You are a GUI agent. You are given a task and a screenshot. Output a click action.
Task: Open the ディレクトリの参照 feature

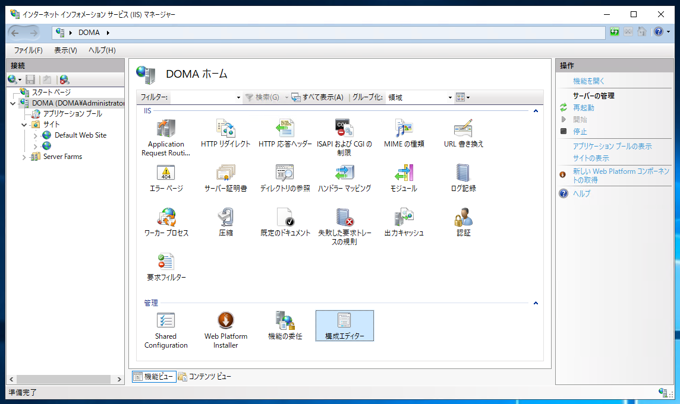285,178
